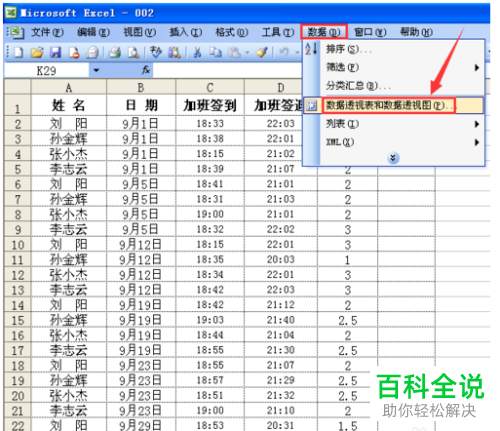The height and width of the screenshot is (431, 500).
Task: Click cell 19:00 in row 8
Action: point(210,214)
